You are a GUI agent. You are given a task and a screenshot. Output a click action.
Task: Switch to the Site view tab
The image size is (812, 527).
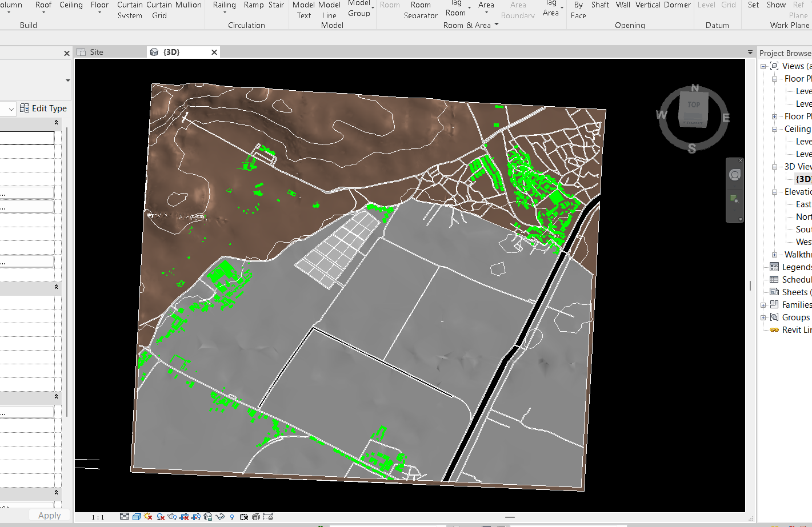click(96, 51)
